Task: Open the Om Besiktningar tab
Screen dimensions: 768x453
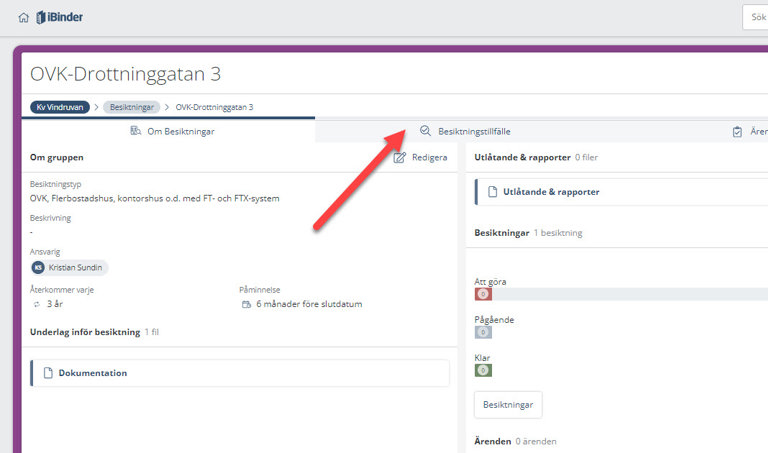Action: point(173,131)
